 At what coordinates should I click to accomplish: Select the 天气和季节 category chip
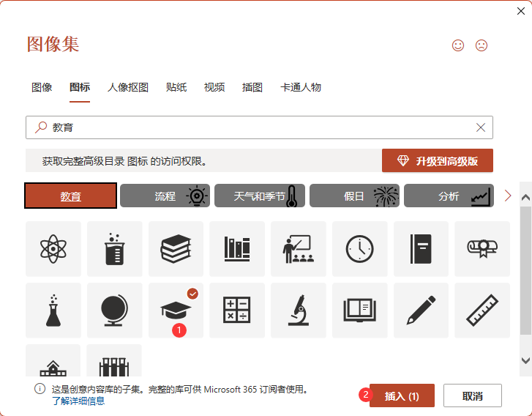click(x=260, y=196)
